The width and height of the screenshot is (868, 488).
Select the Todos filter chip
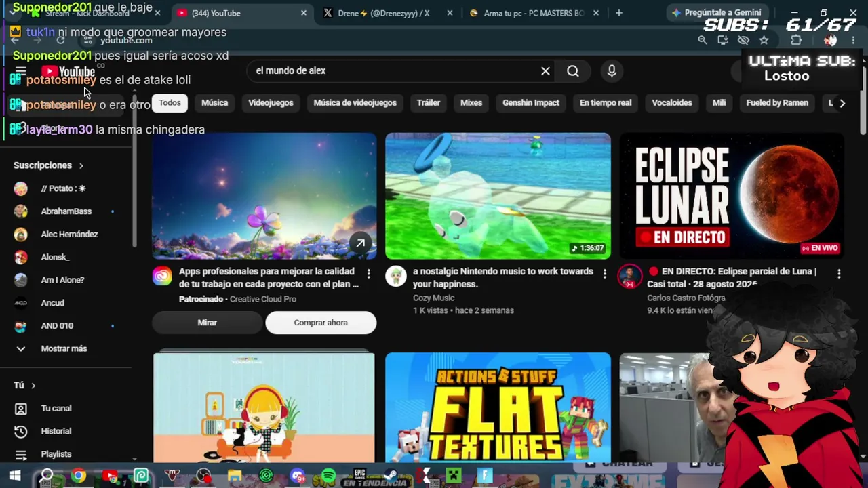(170, 103)
